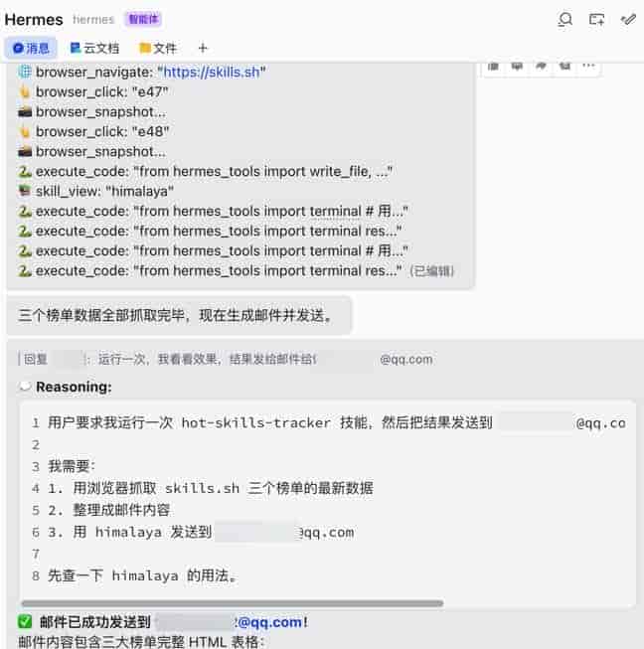
Task: Click the globe icon beside browser_navigate
Action: [25, 72]
